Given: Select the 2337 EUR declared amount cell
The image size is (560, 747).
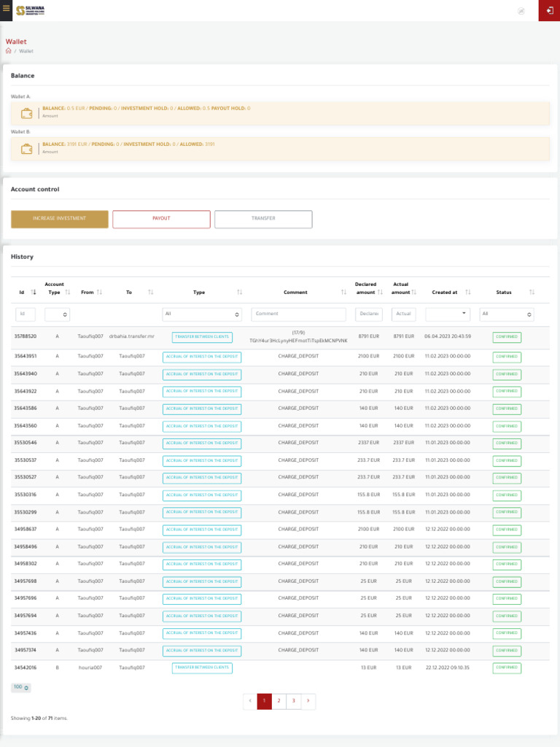Looking at the screenshot, I should 369,443.
